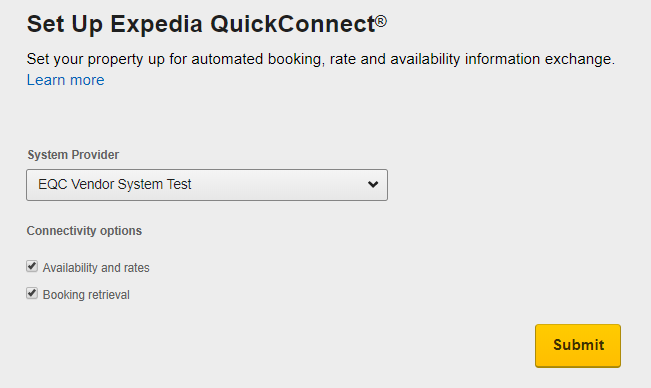Click the tick mark beside Availability and rates
This screenshot has height=388, width=651.
click(x=32, y=266)
